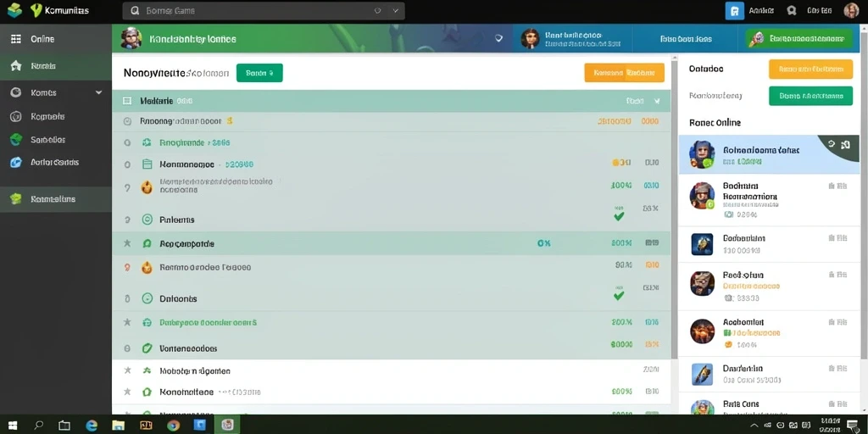Screen dimensions: 868x434
Task: Click the list icon in the Nenmonenoe row
Action: point(147,164)
